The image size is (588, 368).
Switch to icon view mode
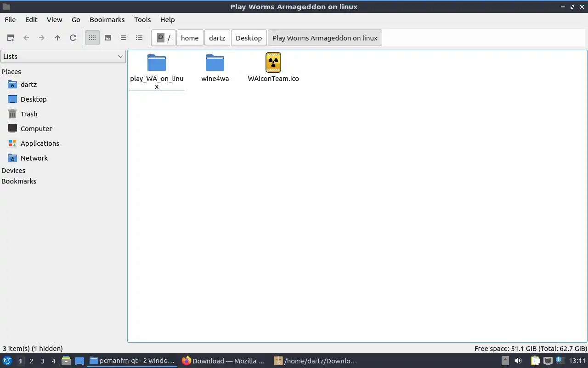click(92, 38)
